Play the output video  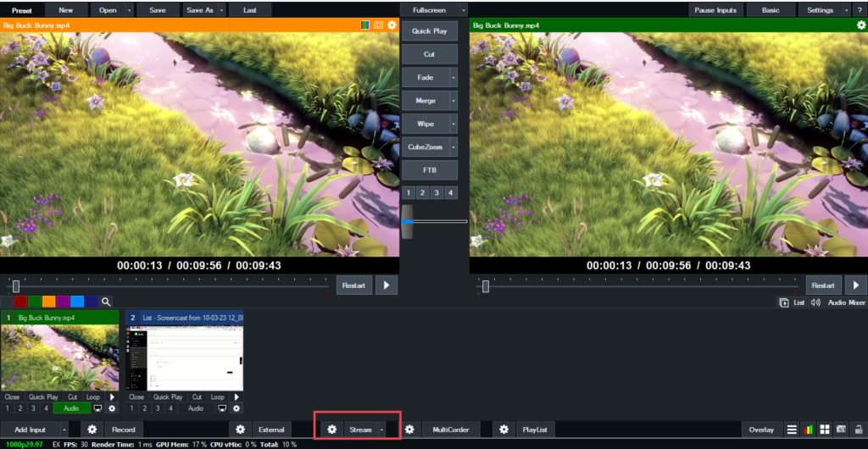point(856,285)
